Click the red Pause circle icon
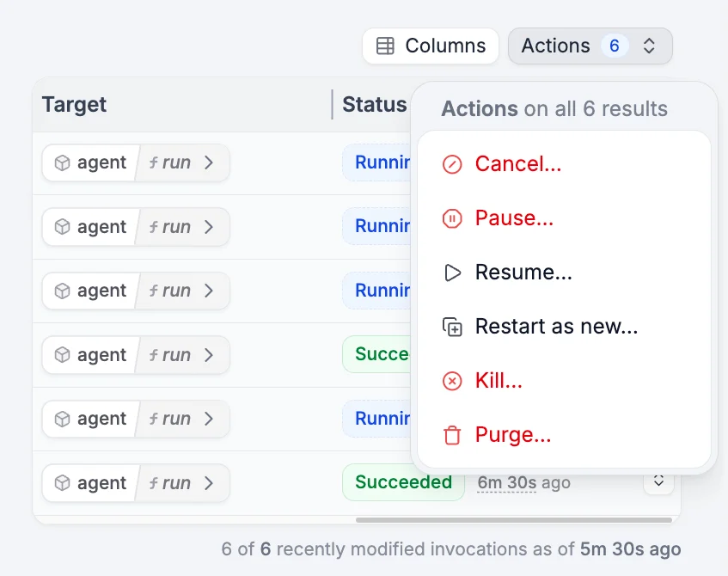 tap(452, 218)
